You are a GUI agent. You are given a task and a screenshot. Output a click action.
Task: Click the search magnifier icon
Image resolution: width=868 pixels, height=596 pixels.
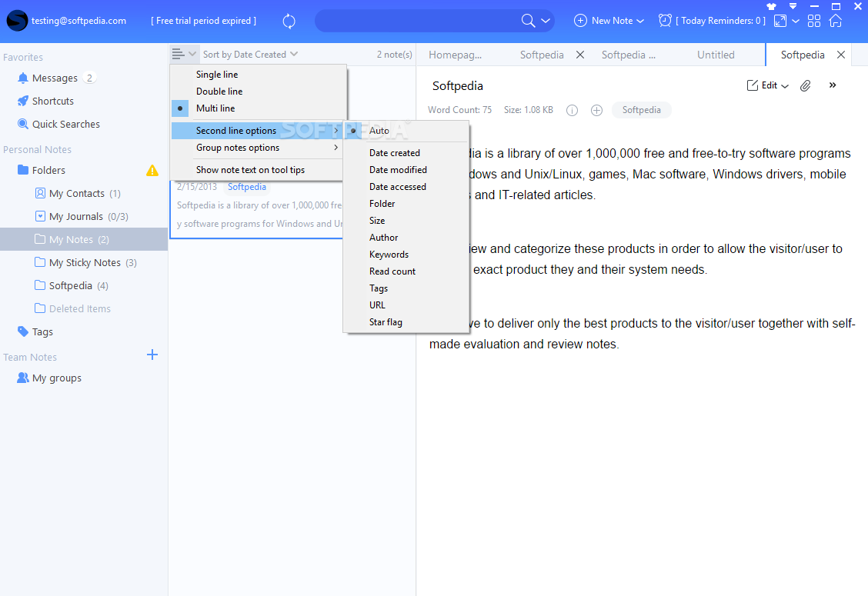point(528,21)
